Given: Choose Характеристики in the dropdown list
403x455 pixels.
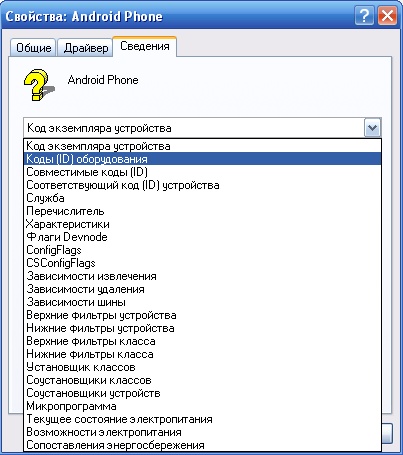Looking at the screenshot, I should (203, 224).
